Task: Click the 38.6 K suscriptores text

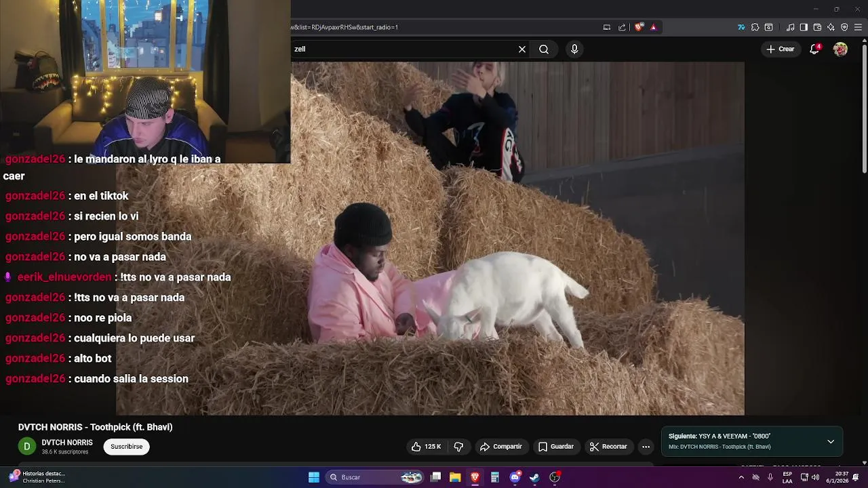Action: [x=65, y=452]
